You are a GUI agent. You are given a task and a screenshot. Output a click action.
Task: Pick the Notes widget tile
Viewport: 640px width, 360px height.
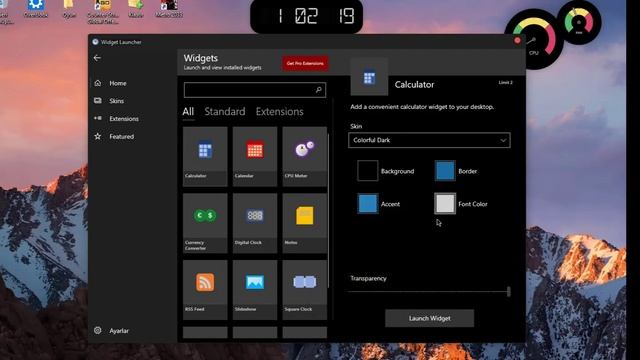coord(304,223)
